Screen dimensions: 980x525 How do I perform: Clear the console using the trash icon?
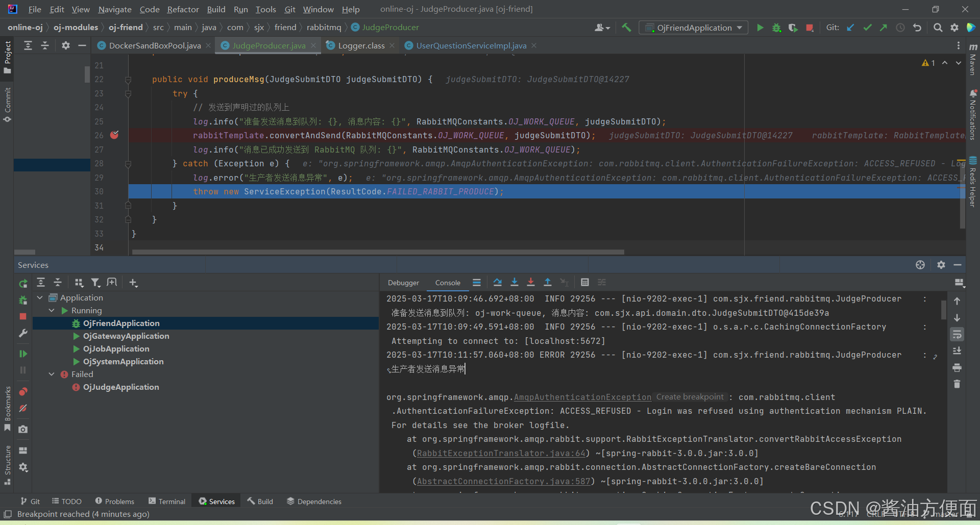click(x=958, y=384)
